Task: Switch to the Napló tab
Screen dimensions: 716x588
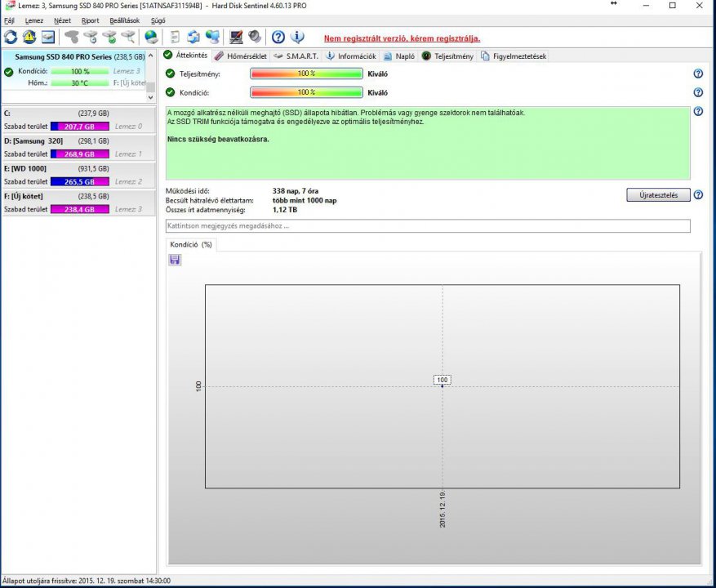Action: coord(399,56)
